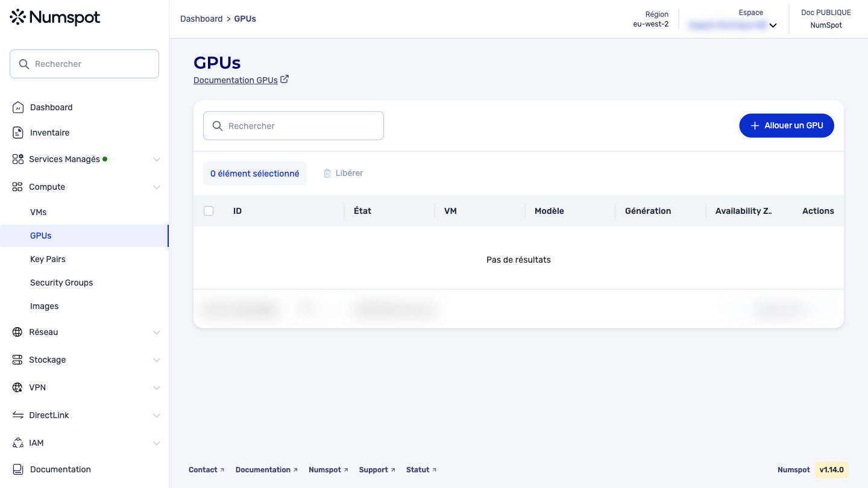The image size is (868, 488).
Task: Click the plus icon in Allouer un GPU
Action: (x=755, y=125)
